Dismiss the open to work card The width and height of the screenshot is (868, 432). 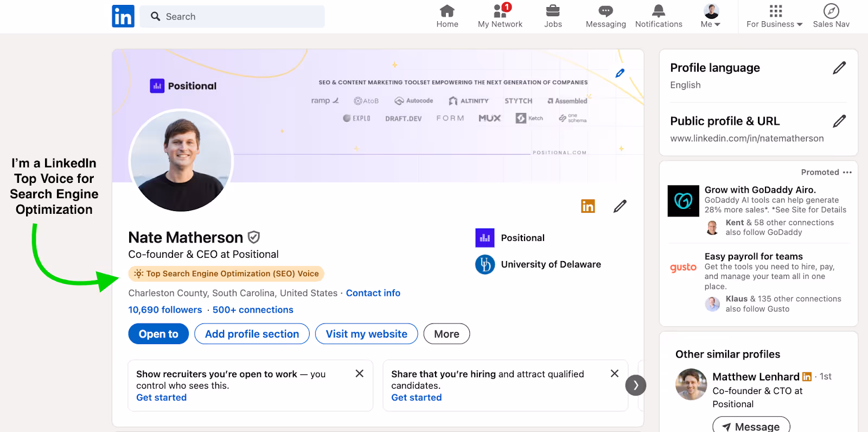tap(359, 373)
